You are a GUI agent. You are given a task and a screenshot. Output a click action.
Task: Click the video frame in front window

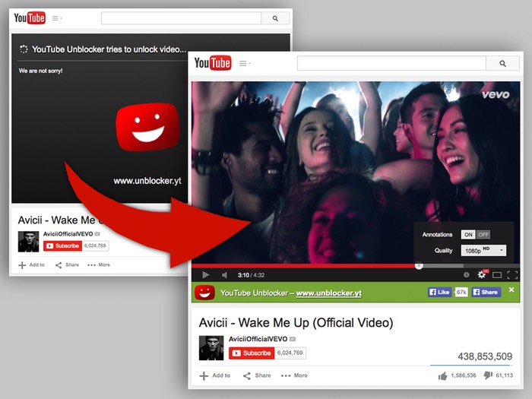(x=356, y=172)
